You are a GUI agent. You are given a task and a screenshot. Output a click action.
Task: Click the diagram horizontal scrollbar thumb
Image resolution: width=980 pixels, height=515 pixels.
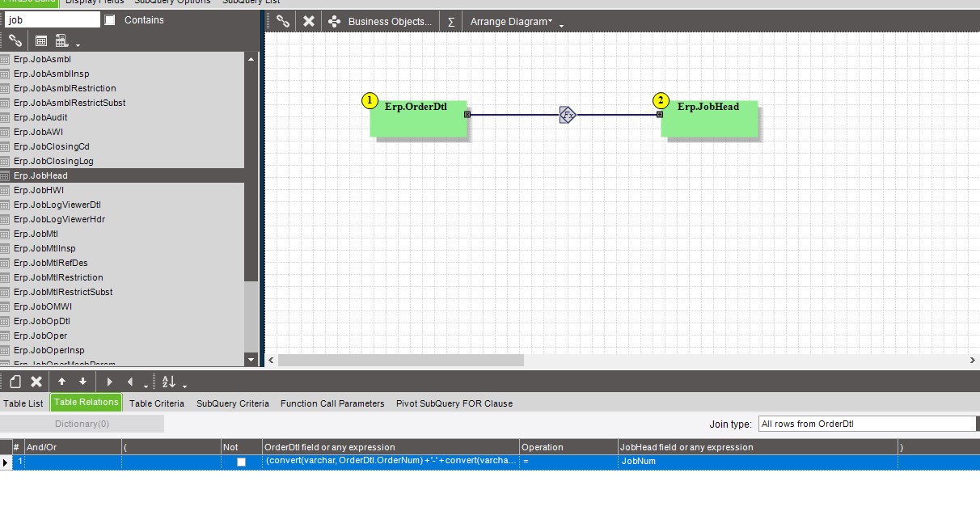tap(400, 360)
